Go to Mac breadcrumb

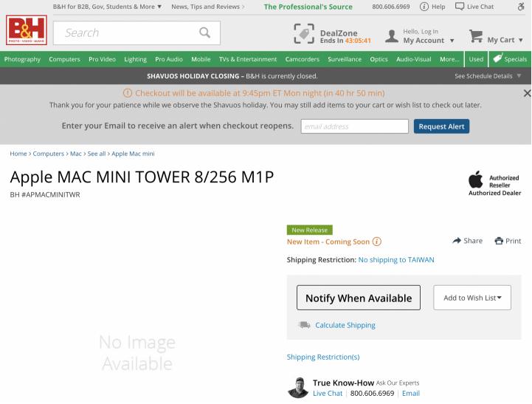[76, 154]
